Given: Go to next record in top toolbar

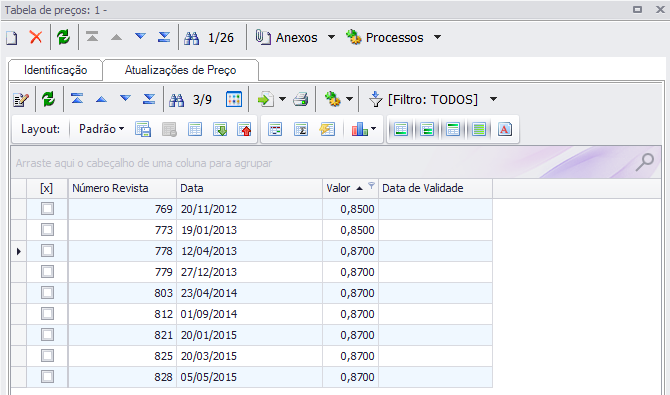Looking at the screenshot, I should [140, 36].
